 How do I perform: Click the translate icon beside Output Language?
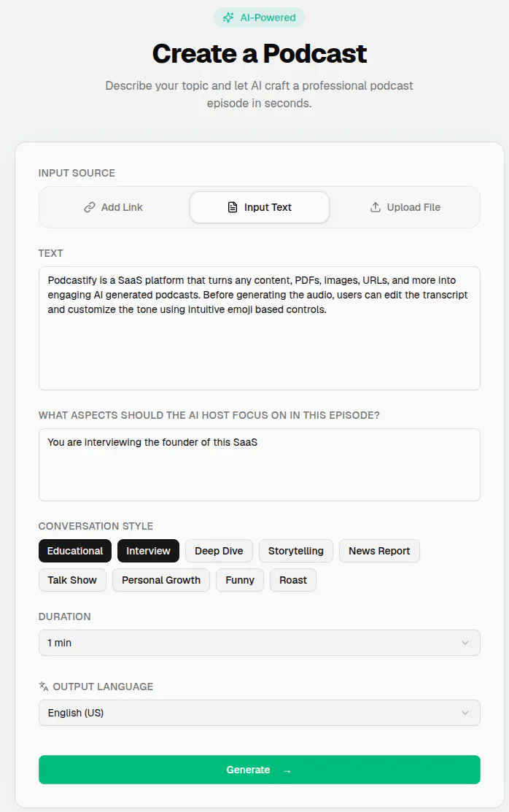point(44,687)
